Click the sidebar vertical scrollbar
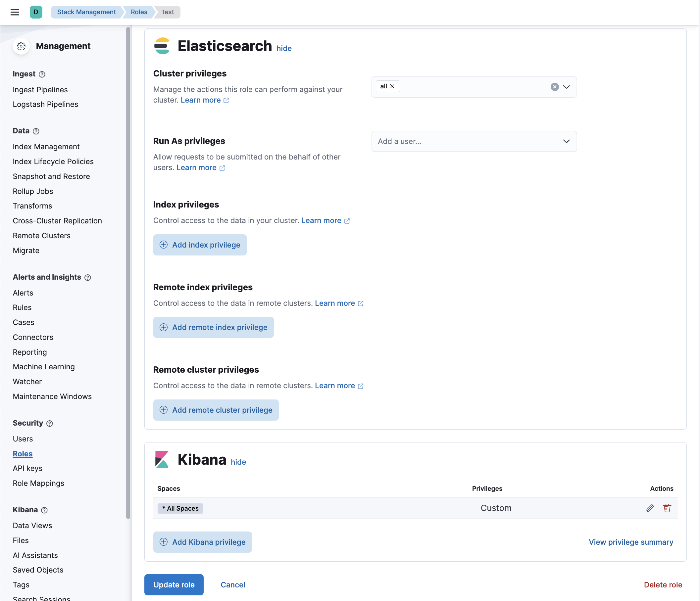700x601 pixels. tap(128, 273)
